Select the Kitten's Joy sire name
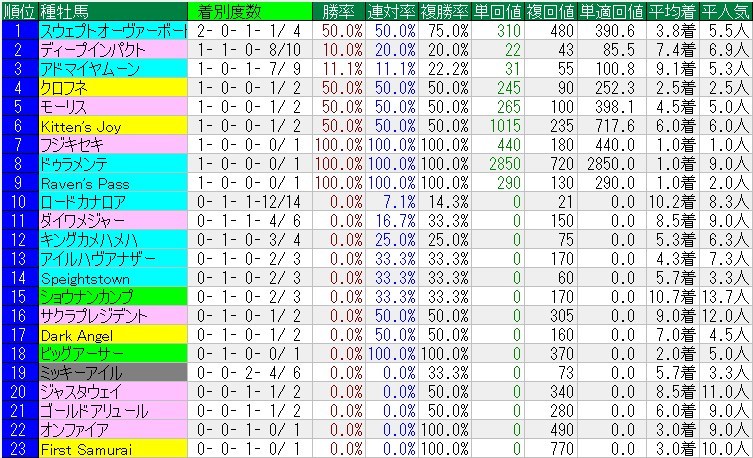The width and height of the screenshot is (753, 458). 113,126
